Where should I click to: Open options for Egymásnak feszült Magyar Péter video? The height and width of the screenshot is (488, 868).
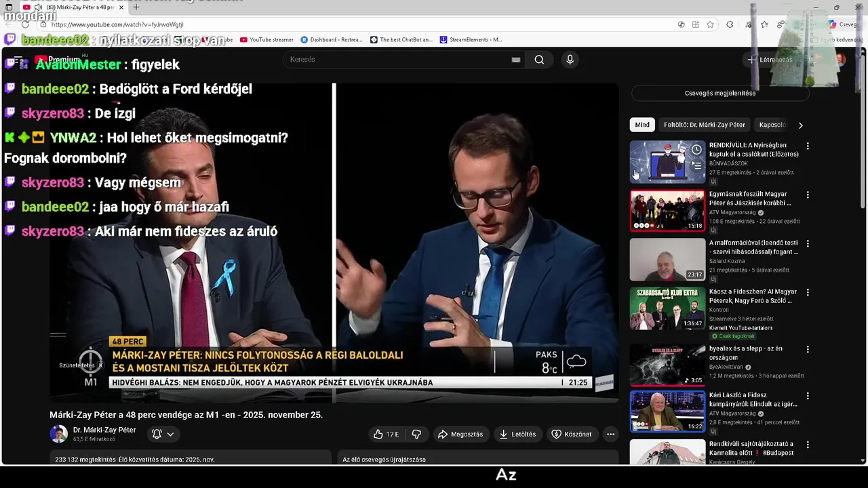click(807, 195)
